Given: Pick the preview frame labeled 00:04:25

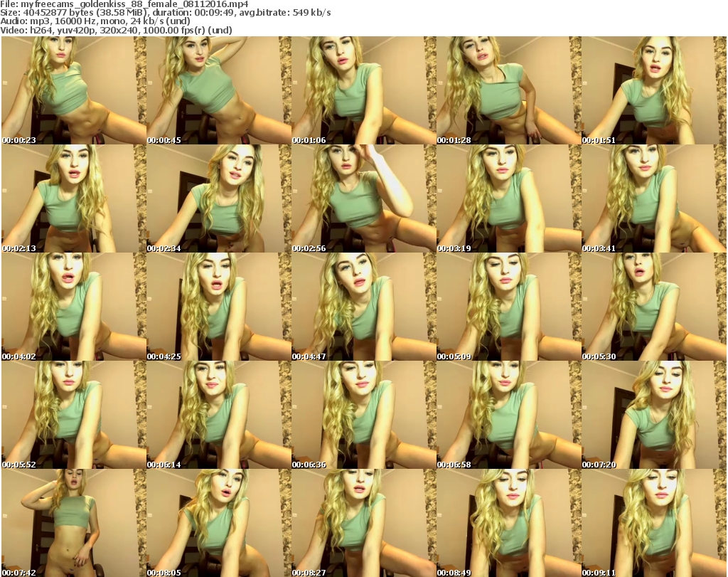Looking at the screenshot, I should click(219, 307).
